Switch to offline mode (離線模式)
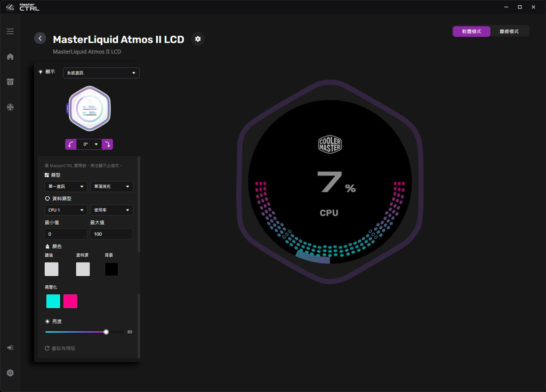Viewport: 546px width, 392px height. (509, 31)
